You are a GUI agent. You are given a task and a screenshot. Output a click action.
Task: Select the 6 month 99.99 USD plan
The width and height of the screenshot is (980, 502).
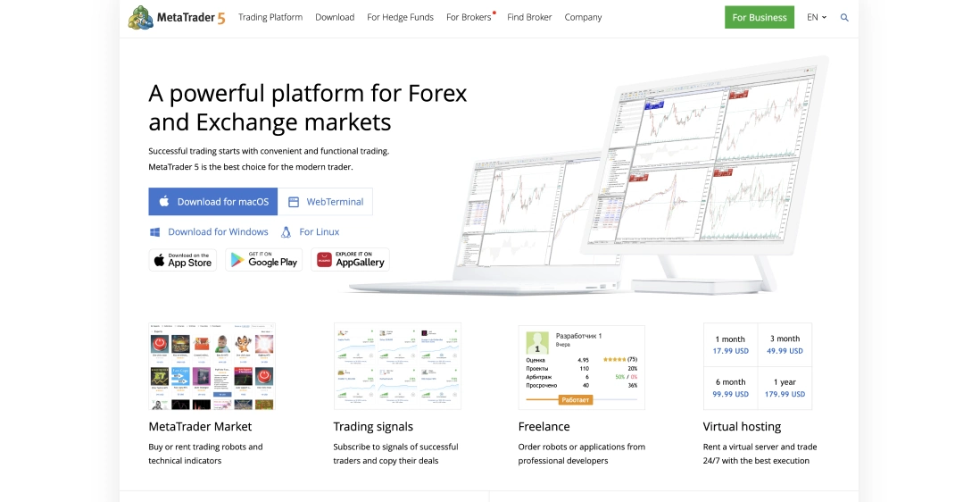coord(730,389)
